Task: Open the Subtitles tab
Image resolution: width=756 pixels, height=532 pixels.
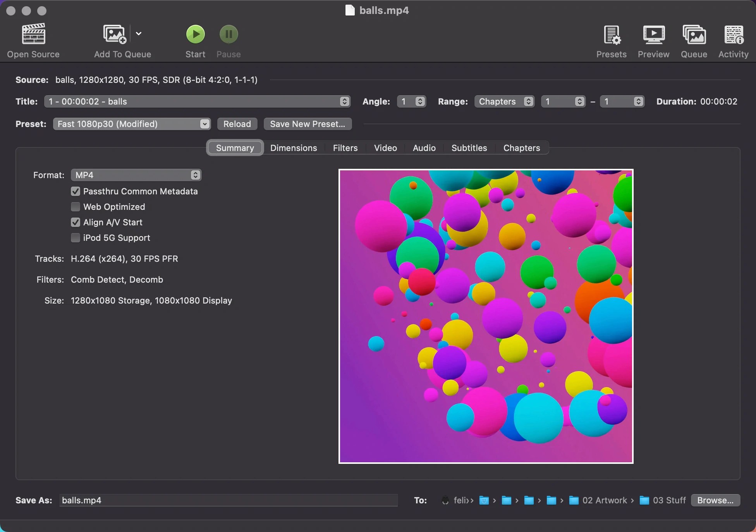Action: pos(469,148)
